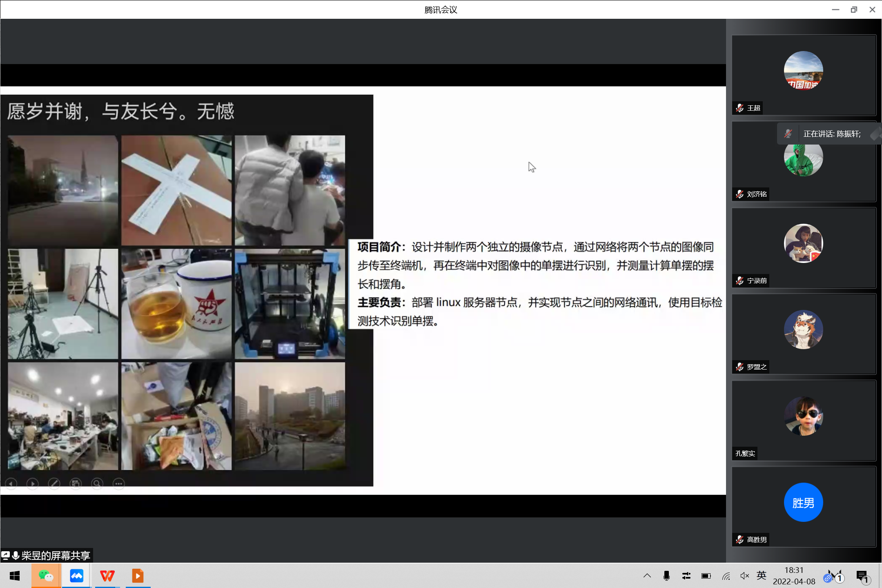Click the previous slide arrow in slideshow controls
This screenshot has width=882, height=588.
tap(11, 484)
